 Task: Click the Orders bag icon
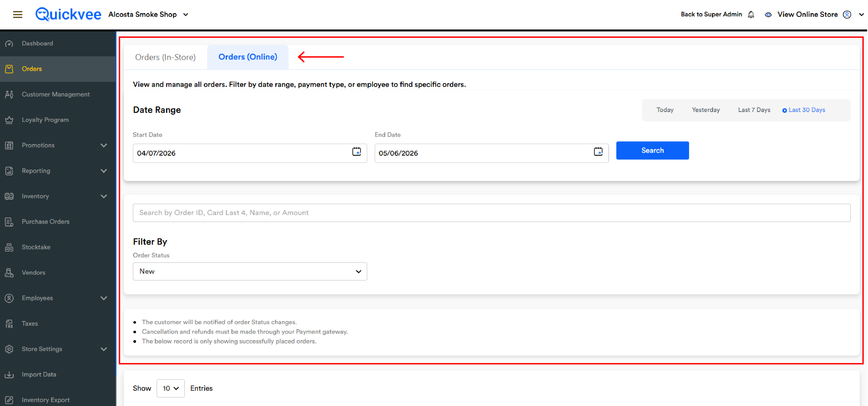point(9,69)
